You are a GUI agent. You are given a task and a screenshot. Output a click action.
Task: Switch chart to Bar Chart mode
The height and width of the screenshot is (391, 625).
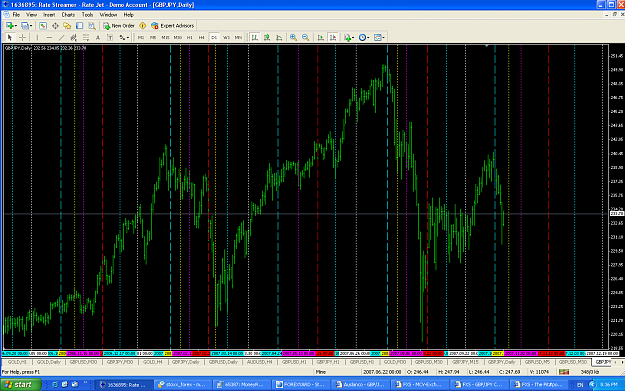coord(255,37)
